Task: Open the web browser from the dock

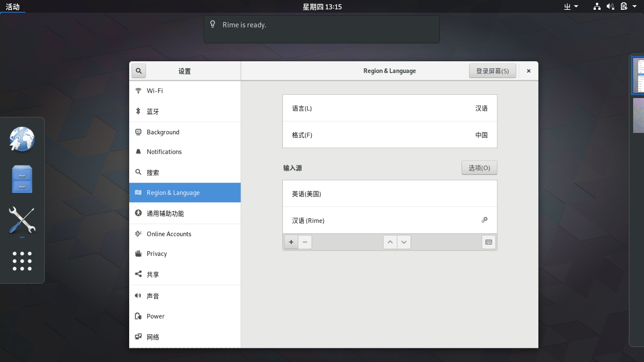Action: pos(22,140)
